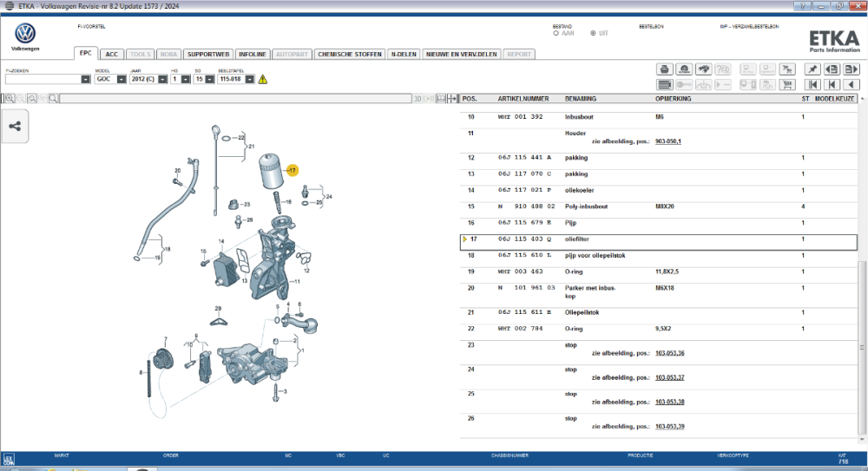Viewport: 868px width, 471px height.
Task: Zoom in on the diagram
Action: pos(10,99)
